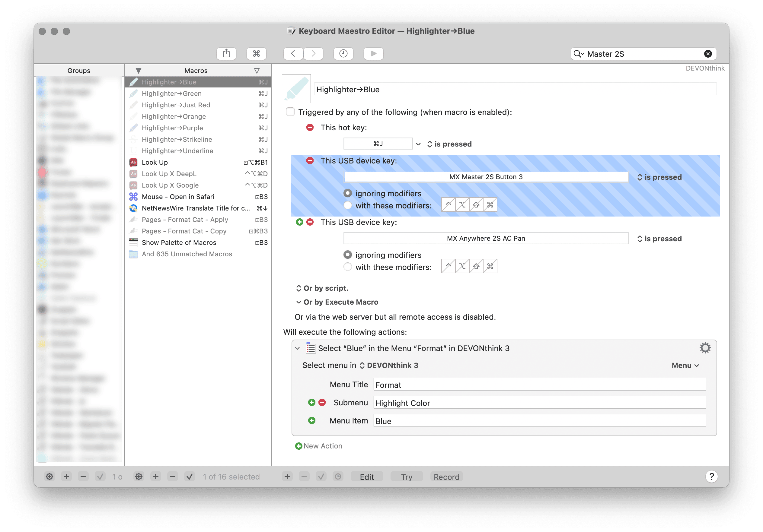Select the Highlighter→Green macro
The height and width of the screenshot is (532, 763).
click(x=198, y=94)
